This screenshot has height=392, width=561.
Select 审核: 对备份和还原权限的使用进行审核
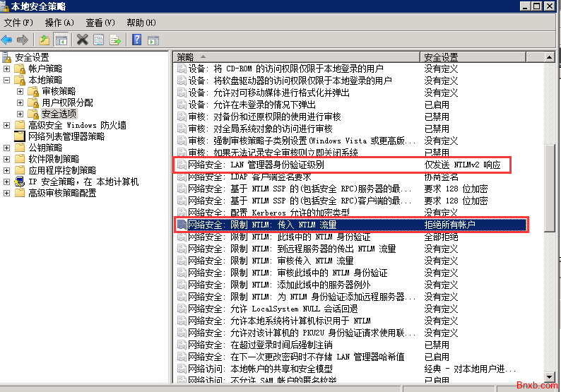tap(264, 117)
